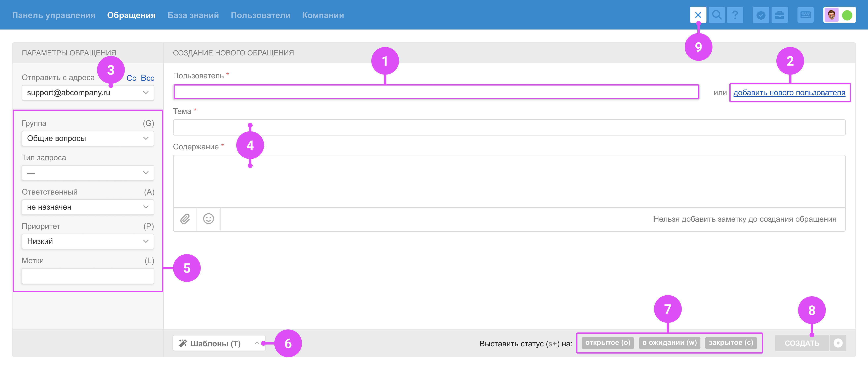Set status to закрытое (c)
This screenshot has width=868, height=368.
[731, 343]
